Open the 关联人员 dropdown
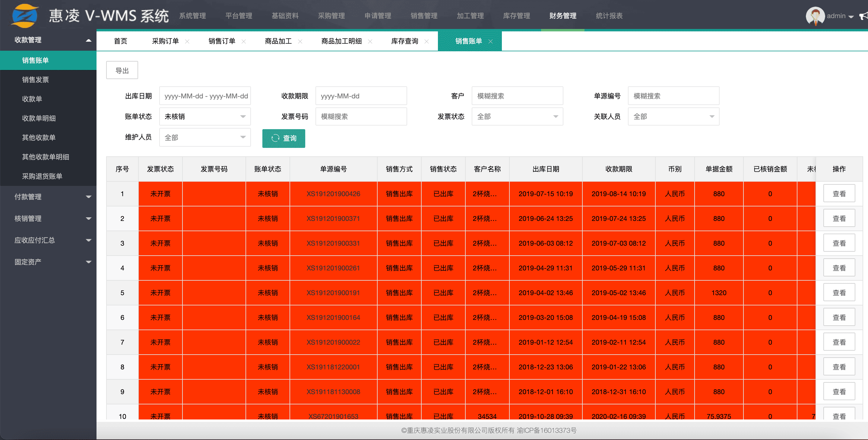This screenshot has height=440, width=868. pyautogui.click(x=673, y=117)
